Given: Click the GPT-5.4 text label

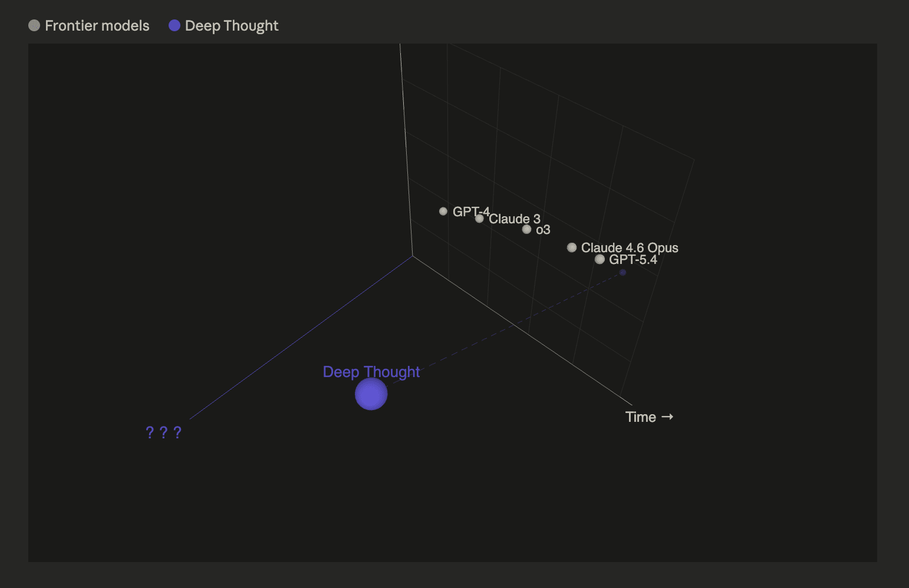Looking at the screenshot, I should tap(633, 260).
